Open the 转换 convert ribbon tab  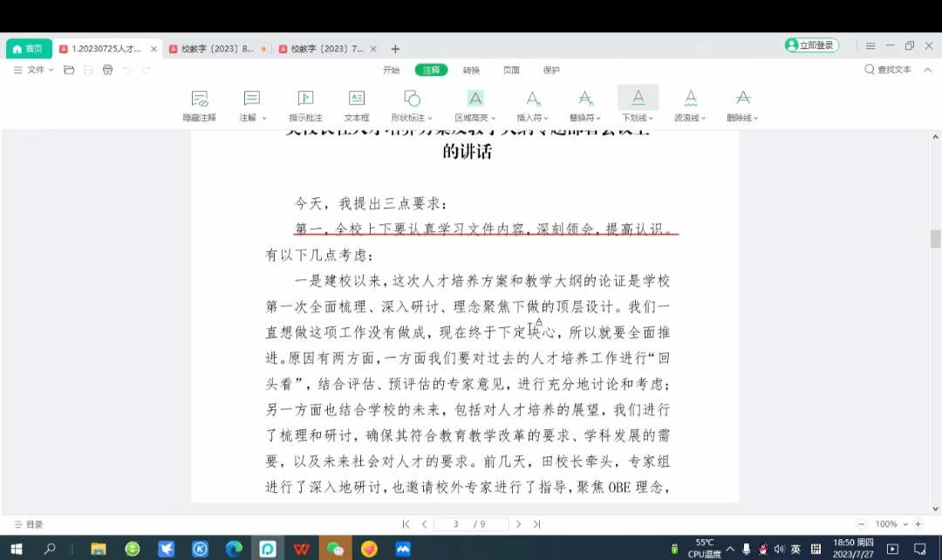click(x=471, y=70)
